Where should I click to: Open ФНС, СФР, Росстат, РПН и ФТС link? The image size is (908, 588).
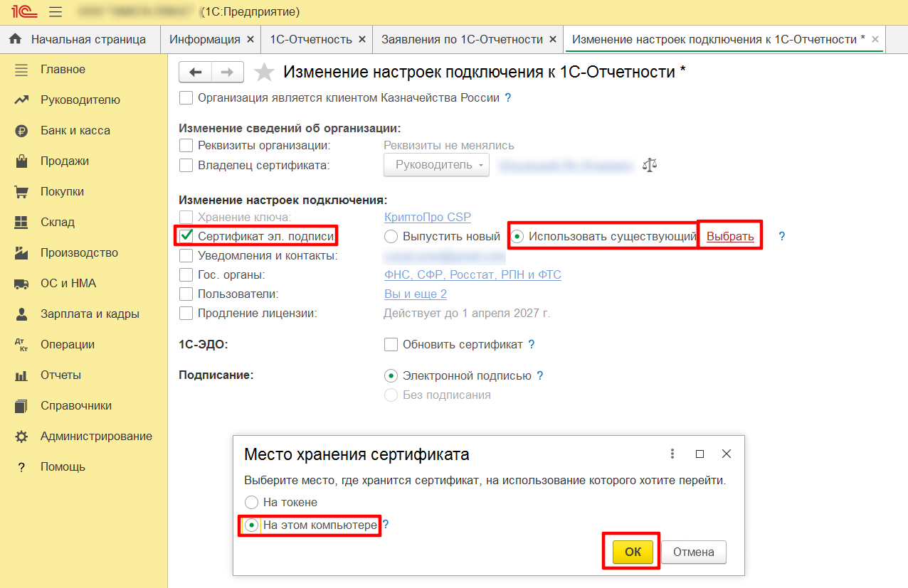pos(473,274)
